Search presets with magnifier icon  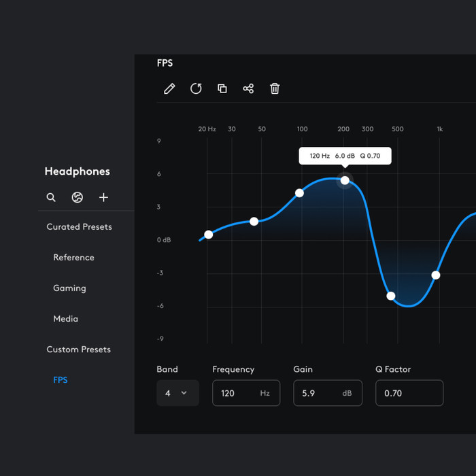(x=51, y=197)
